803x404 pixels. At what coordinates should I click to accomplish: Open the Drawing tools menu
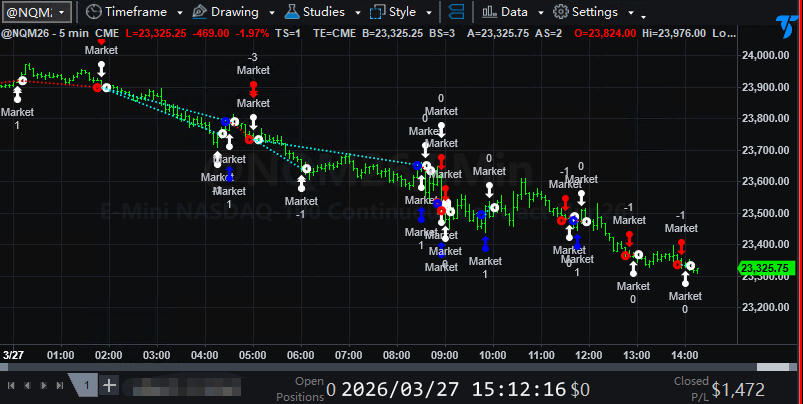227,12
